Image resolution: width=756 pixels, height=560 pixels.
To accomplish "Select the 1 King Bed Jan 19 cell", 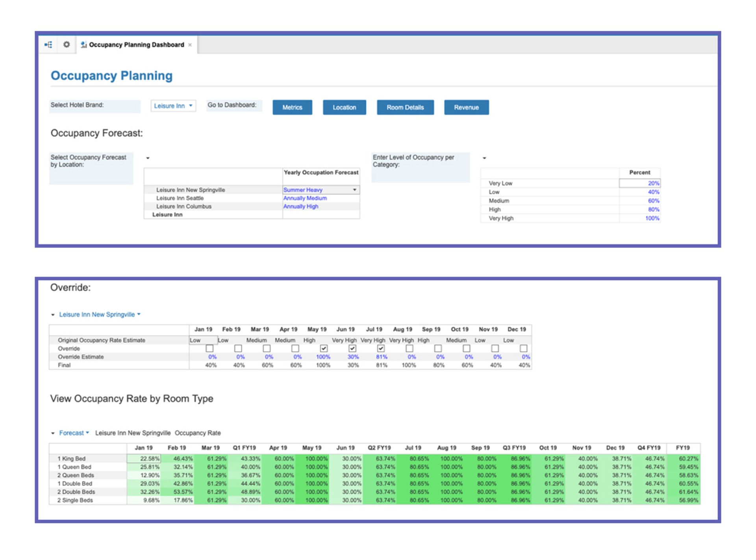I will click(144, 459).
